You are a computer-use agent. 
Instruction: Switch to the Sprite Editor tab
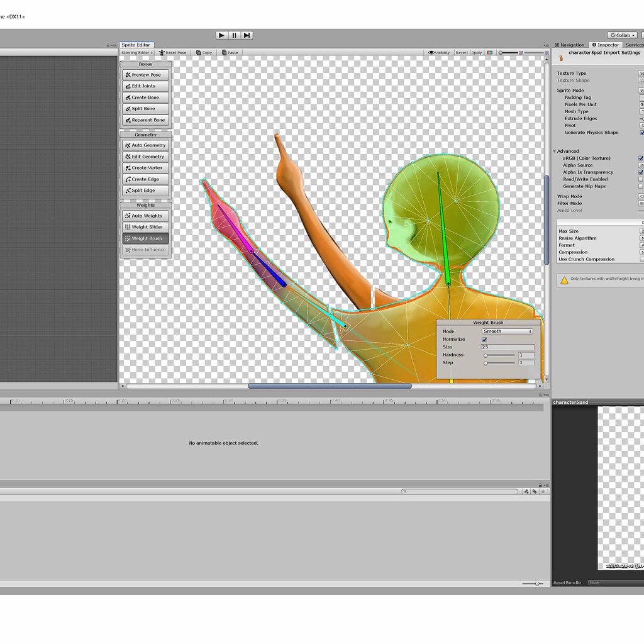135,45
